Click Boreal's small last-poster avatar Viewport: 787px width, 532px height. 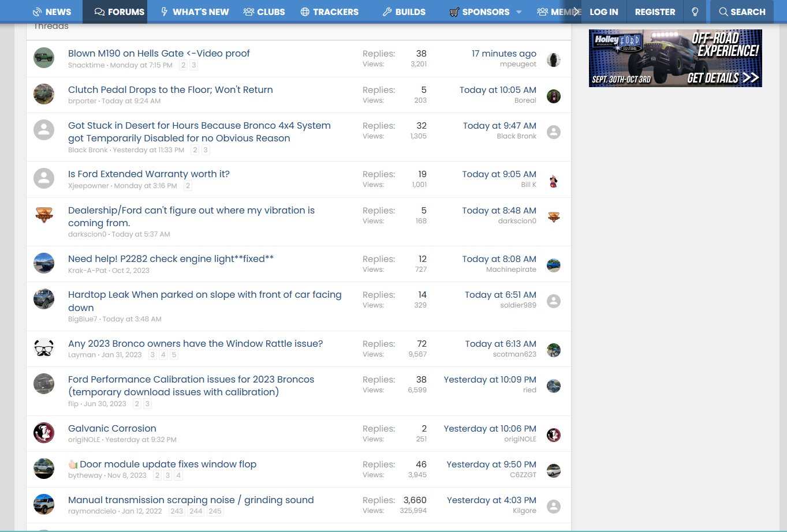554,96
